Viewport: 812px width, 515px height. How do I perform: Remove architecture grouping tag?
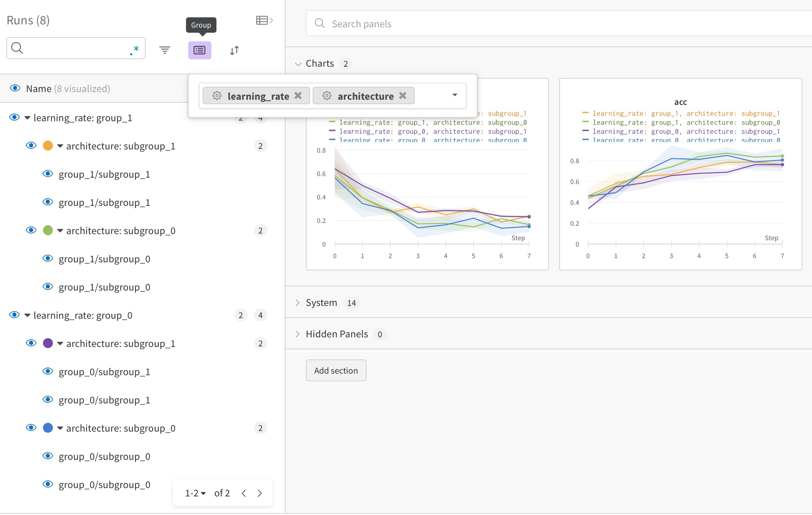402,96
